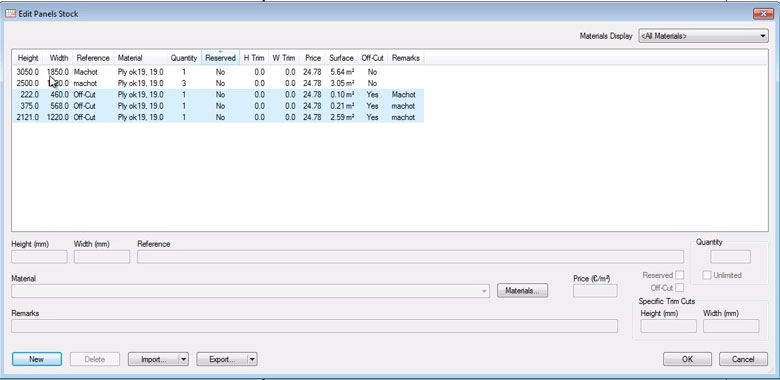Image resolution: width=780 pixels, height=380 pixels.
Task: Click the 'Machot' reference in the first row
Action: [86, 72]
